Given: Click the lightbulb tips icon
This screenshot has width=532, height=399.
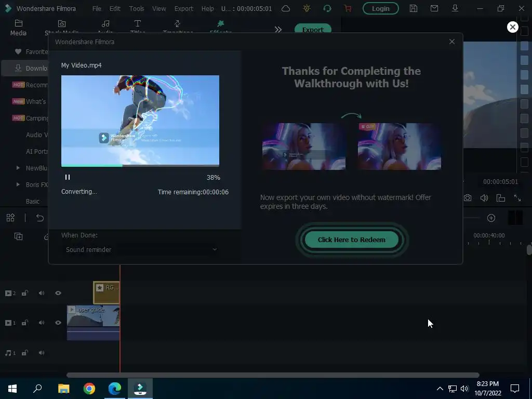Looking at the screenshot, I should pyautogui.click(x=307, y=8).
